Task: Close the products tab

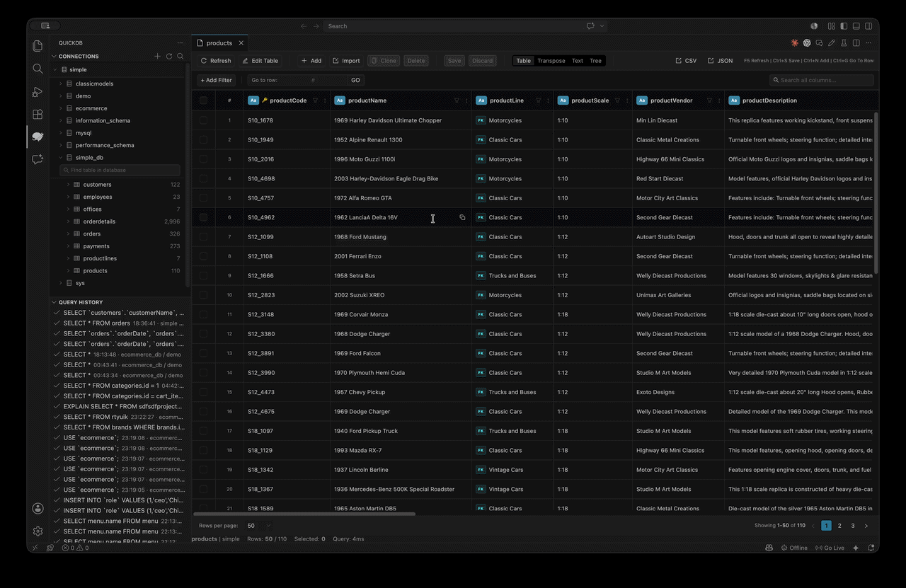Action: pos(242,43)
